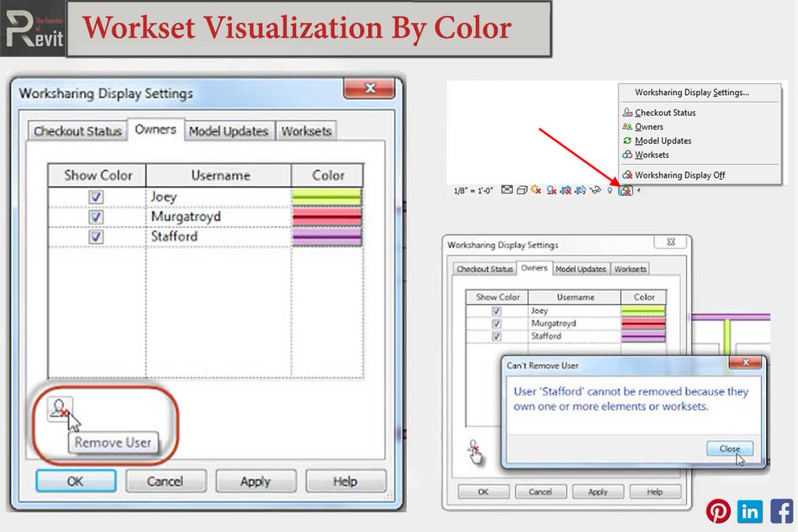Click the Reveal Hidden Elements lightbulb icon
This screenshot has height=532, width=798.
click(609, 190)
